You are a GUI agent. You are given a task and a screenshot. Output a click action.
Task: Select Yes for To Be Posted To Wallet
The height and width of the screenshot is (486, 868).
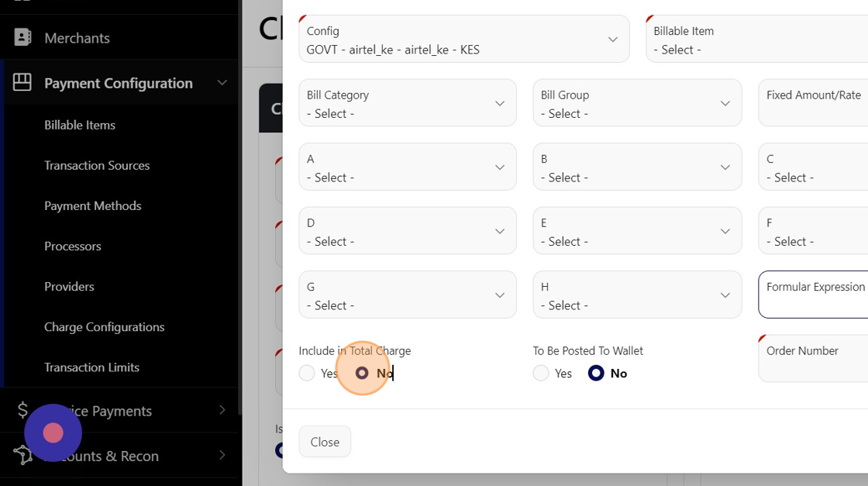tap(541, 374)
